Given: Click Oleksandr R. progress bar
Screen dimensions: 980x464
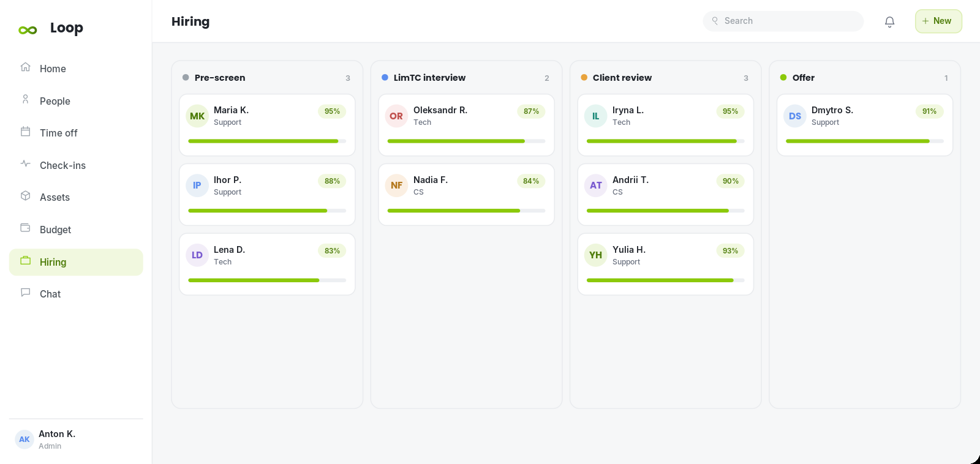Looking at the screenshot, I should 466,141.
